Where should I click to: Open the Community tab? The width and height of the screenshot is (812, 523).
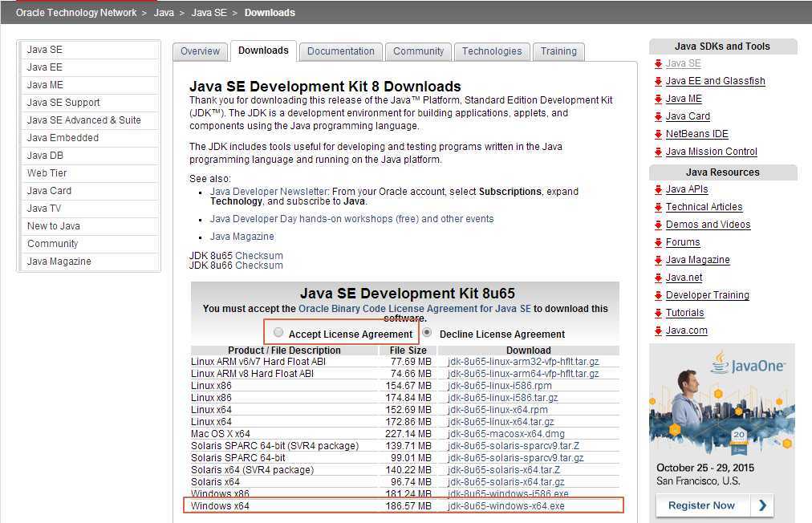point(418,51)
